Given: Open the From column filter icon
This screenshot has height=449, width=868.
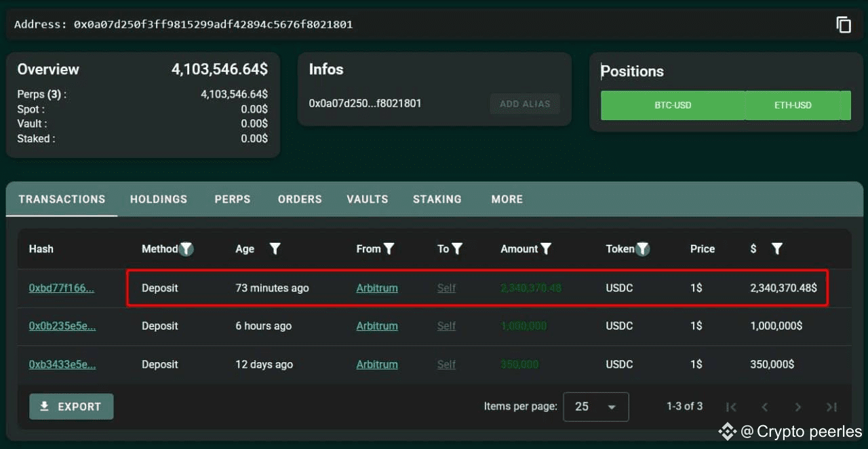Looking at the screenshot, I should (x=389, y=249).
